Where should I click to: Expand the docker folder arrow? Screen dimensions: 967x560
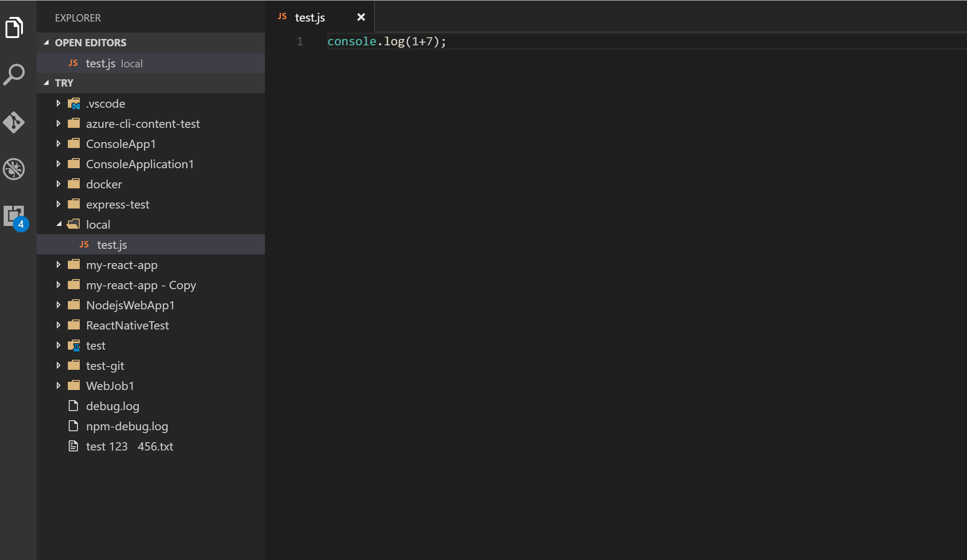click(x=59, y=184)
